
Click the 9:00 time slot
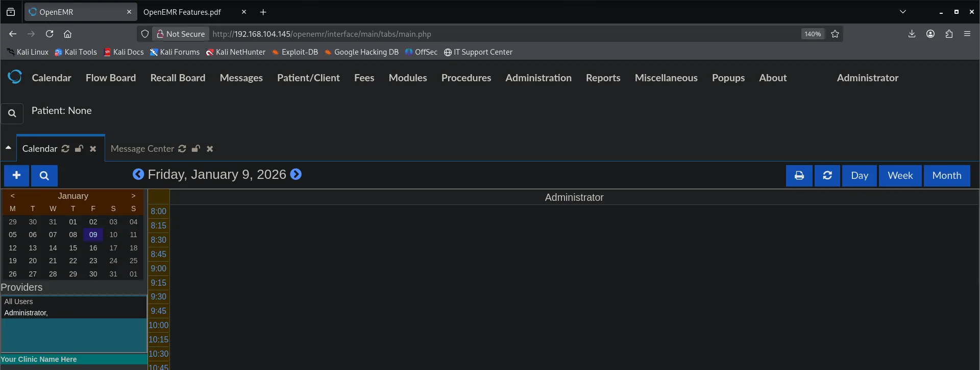pyautogui.click(x=159, y=268)
